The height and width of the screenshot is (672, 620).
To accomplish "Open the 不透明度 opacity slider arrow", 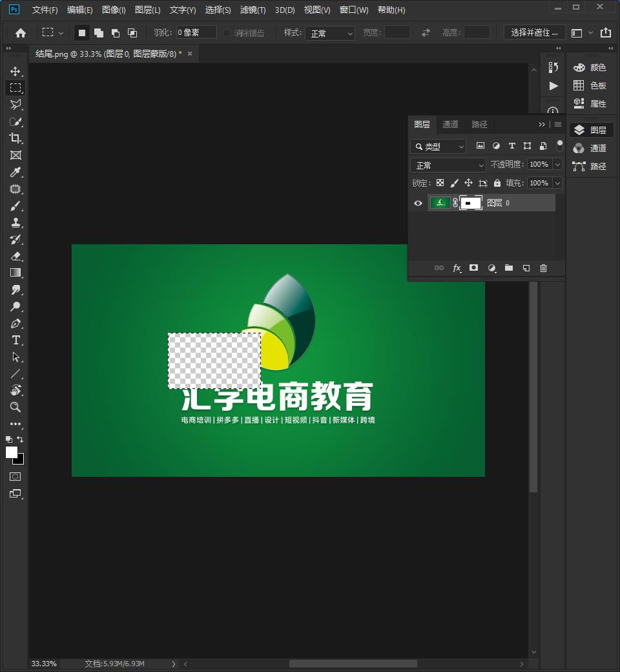I will [x=557, y=165].
